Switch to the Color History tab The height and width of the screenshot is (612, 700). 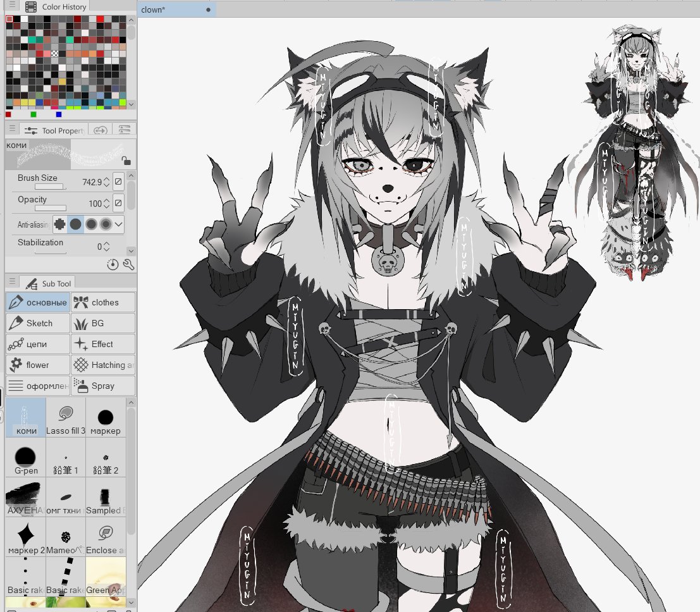(x=59, y=6)
